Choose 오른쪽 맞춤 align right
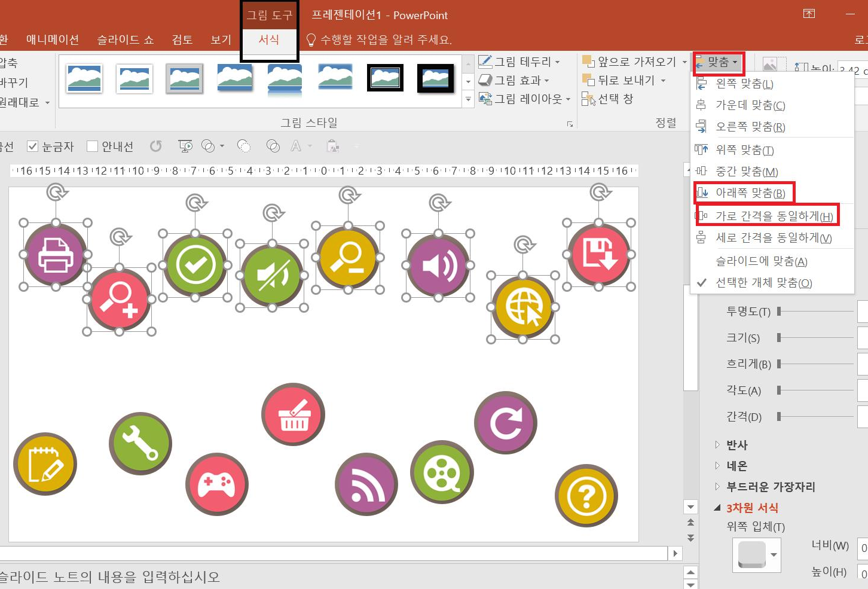868x589 pixels. pos(750,127)
